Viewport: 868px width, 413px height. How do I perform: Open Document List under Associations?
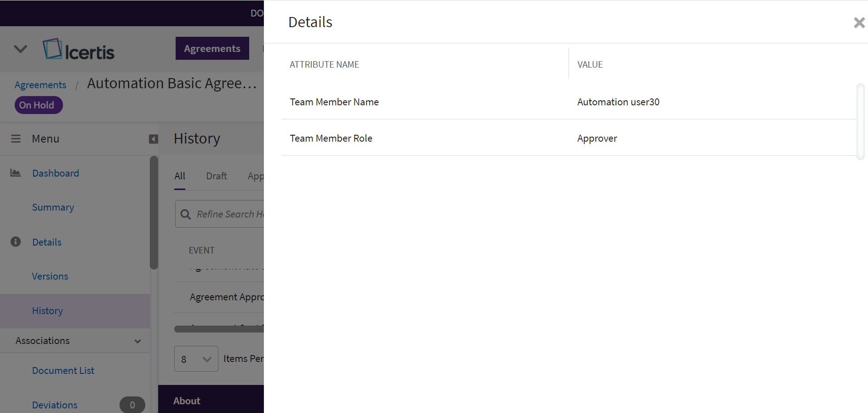coord(63,371)
